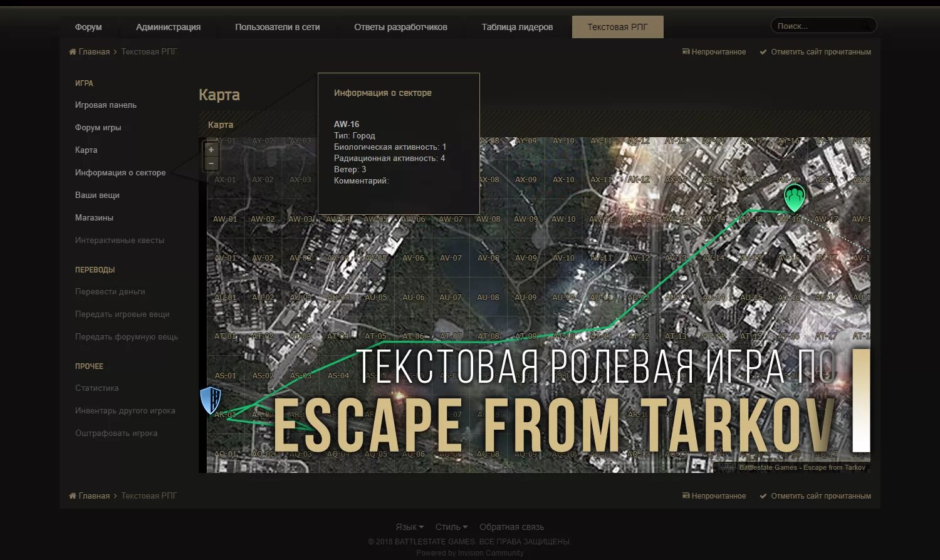This screenshot has height=560, width=940.
Task: Open Инвентарь другого игрока in sidebar
Action: pyautogui.click(x=125, y=411)
